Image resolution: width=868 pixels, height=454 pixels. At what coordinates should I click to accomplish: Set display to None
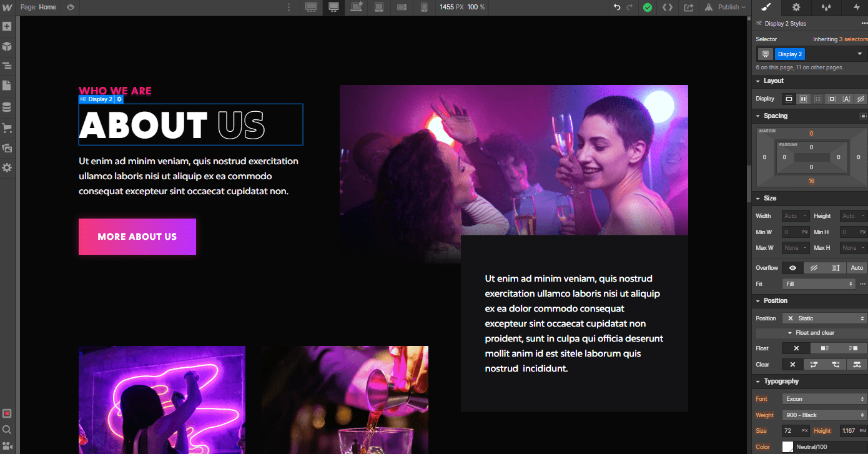(x=861, y=99)
